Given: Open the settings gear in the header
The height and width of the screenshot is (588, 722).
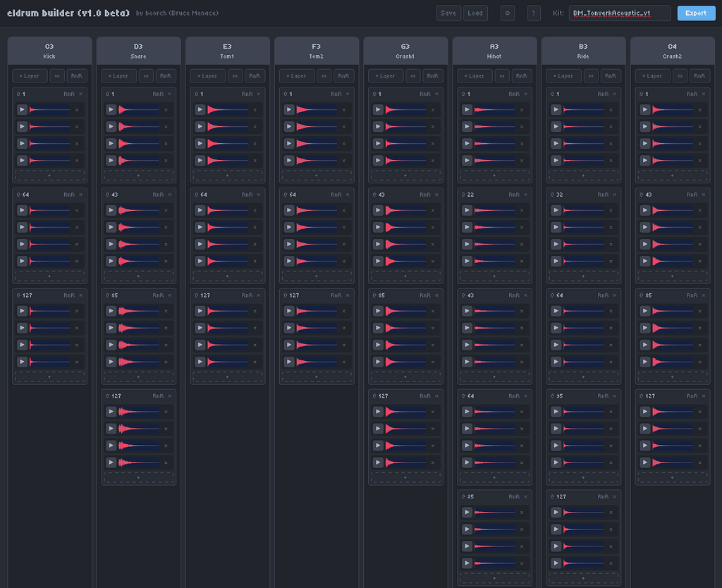Looking at the screenshot, I should point(508,13).
